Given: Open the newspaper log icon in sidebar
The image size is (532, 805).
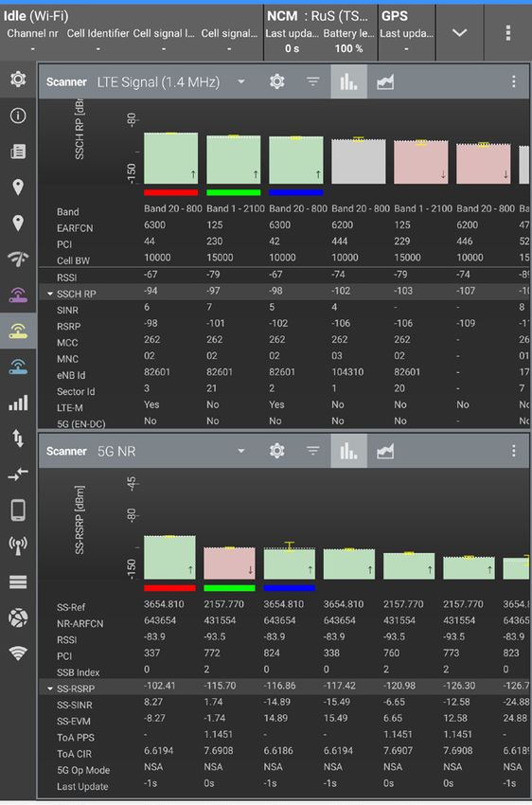Looking at the screenshot, I should click(18, 152).
